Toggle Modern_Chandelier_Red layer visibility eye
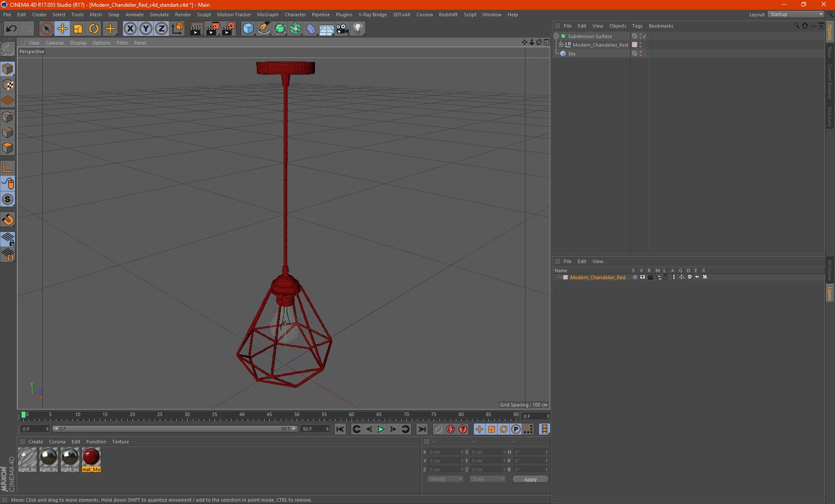 (643, 277)
